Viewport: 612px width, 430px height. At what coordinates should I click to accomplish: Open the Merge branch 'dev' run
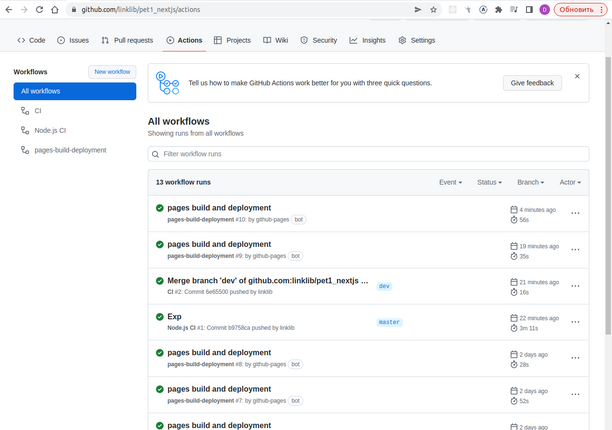(268, 281)
